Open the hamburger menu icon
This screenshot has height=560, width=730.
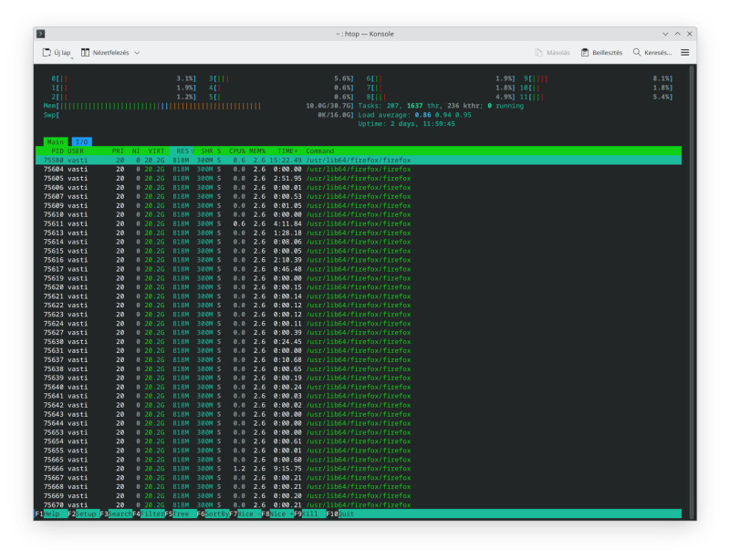(685, 53)
